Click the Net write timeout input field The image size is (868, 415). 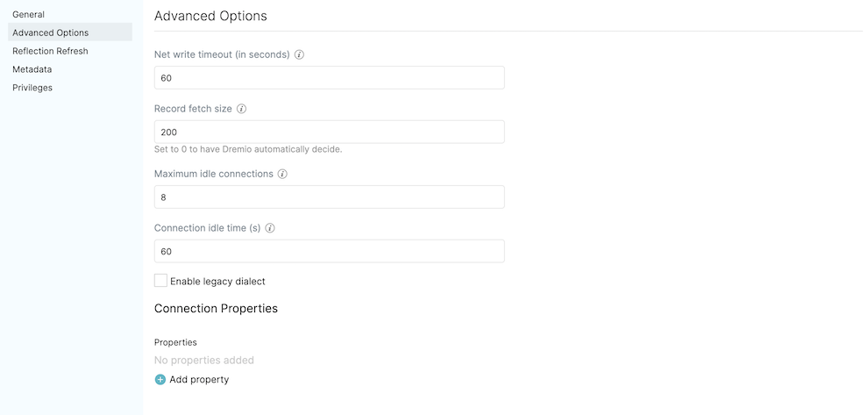(329, 77)
